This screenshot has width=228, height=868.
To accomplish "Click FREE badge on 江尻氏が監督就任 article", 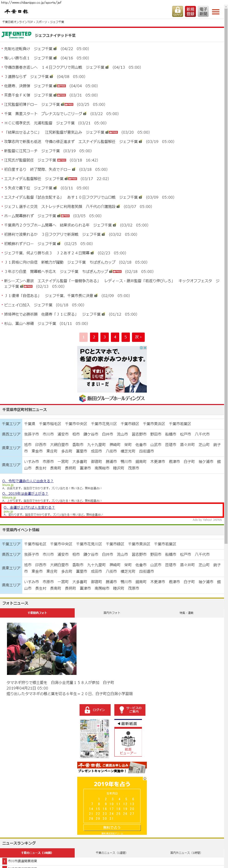I will click(x=62, y=160).
